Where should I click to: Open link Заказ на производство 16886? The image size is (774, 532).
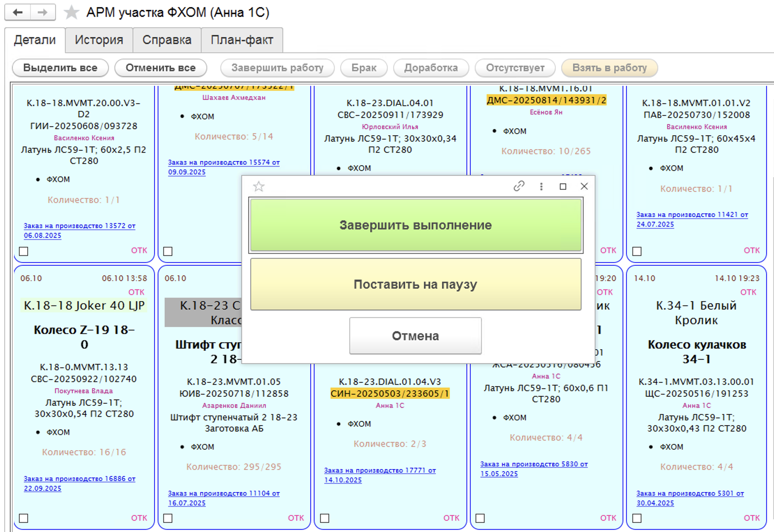(79, 479)
